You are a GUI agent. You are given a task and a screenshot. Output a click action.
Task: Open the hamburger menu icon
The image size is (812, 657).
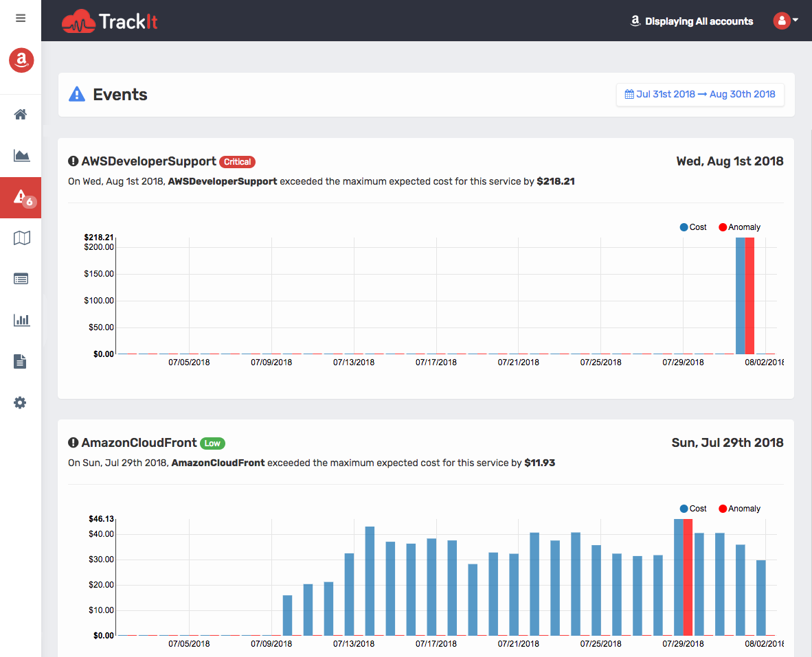(x=21, y=18)
